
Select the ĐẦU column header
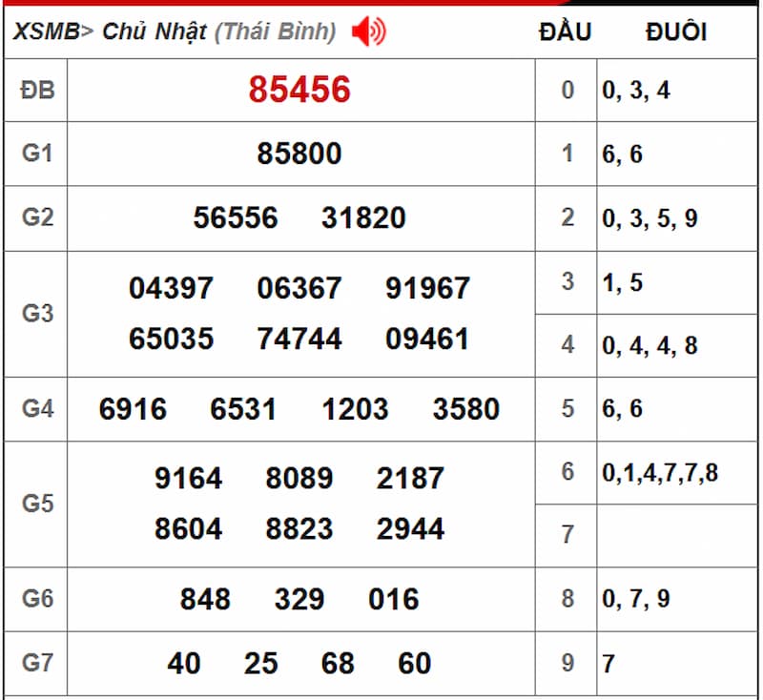click(x=563, y=30)
